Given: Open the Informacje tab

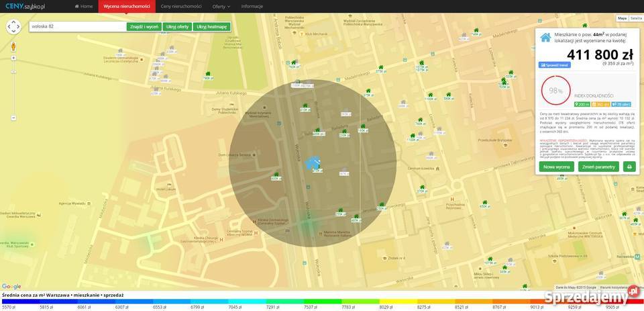Looking at the screenshot, I should (x=252, y=7).
